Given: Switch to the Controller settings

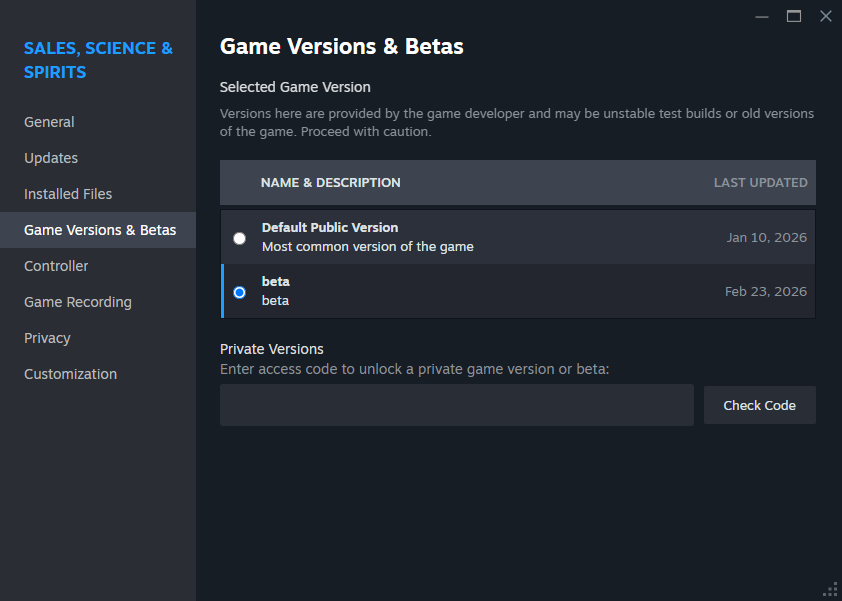Looking at the screenshot, I should tap(56, 266).
